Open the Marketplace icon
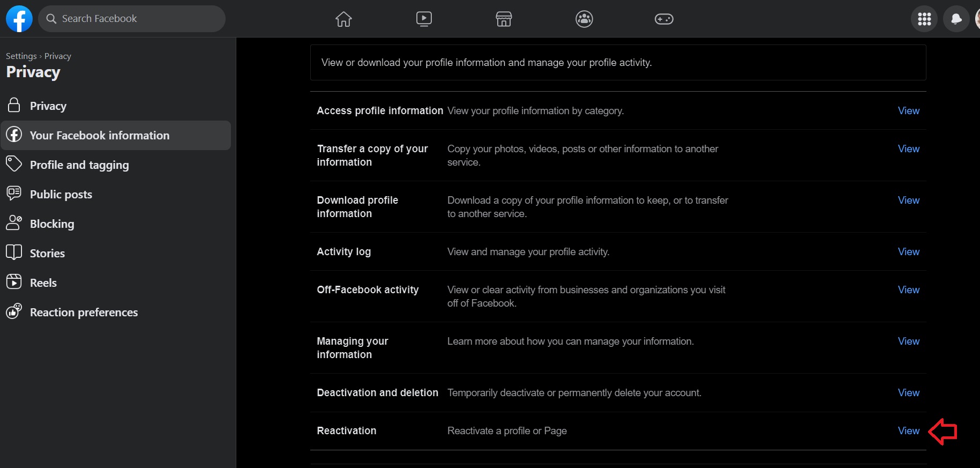Screen dimensions: 980x468 (x=504, y=19)
